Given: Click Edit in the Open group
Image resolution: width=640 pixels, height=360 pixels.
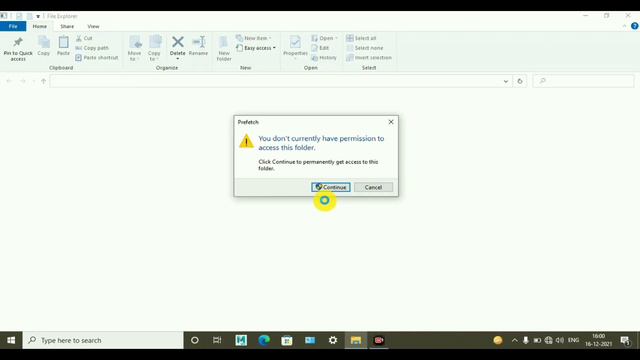Looking at the screenshot, I should (320, 48).
